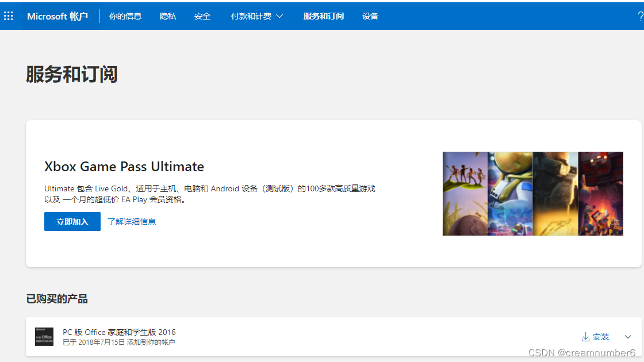Screen dimensions: 644x362
Task: Go to the 隐私 menu item
Action: point(167,16)
